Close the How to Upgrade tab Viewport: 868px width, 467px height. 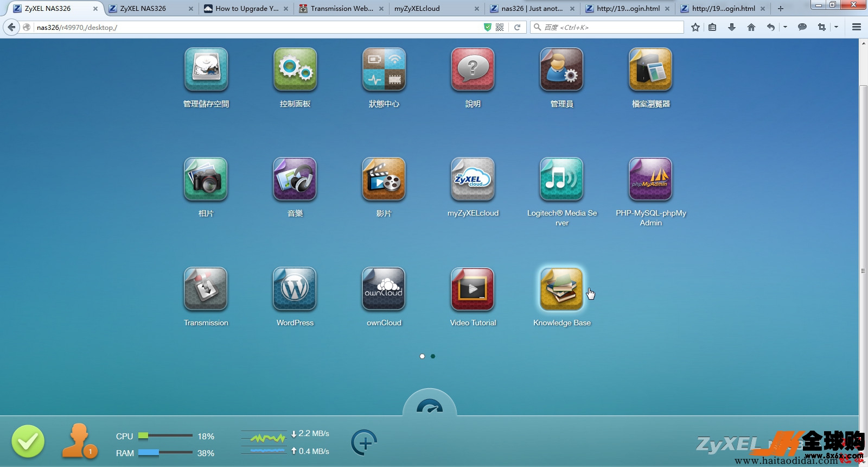pyautogui.click(x=286, y=9)
